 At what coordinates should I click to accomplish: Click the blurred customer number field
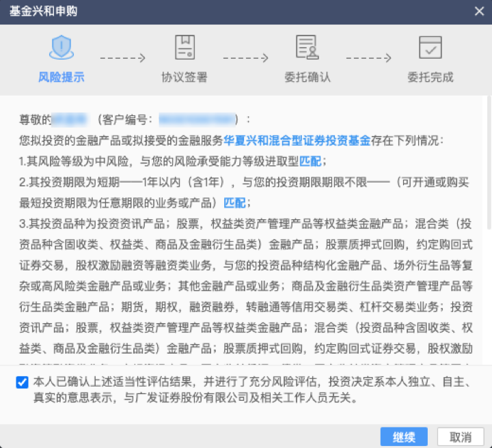pos(197,120)
